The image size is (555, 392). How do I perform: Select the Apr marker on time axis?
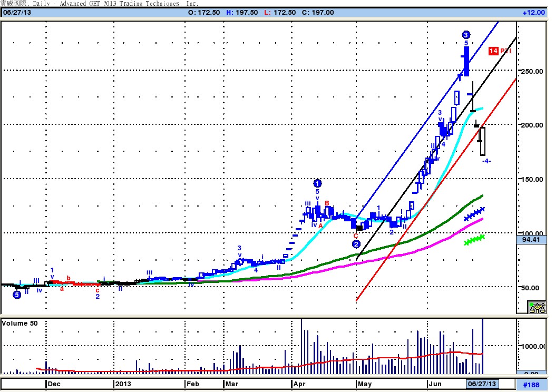pos(299,384)
